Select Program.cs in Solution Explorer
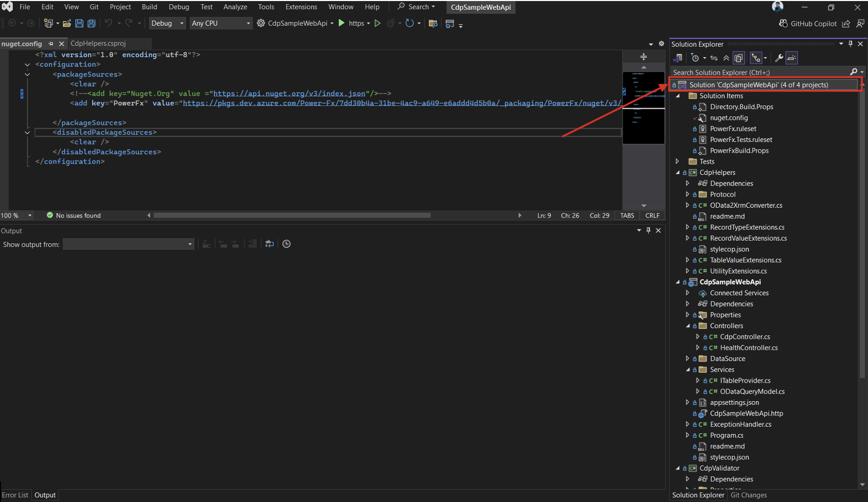Viewport: 868px width, 502px height. coord(727,435)
